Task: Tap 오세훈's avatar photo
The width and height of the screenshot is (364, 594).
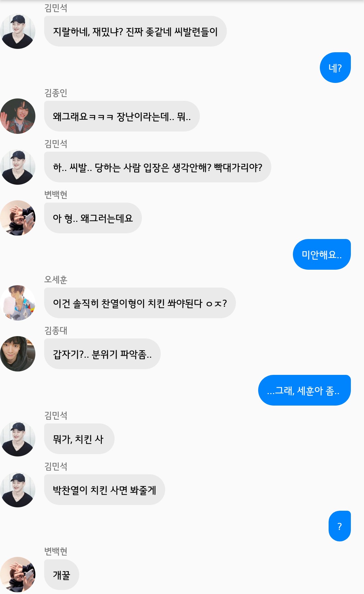Action: pyautogui.click(x=18, y=303)
